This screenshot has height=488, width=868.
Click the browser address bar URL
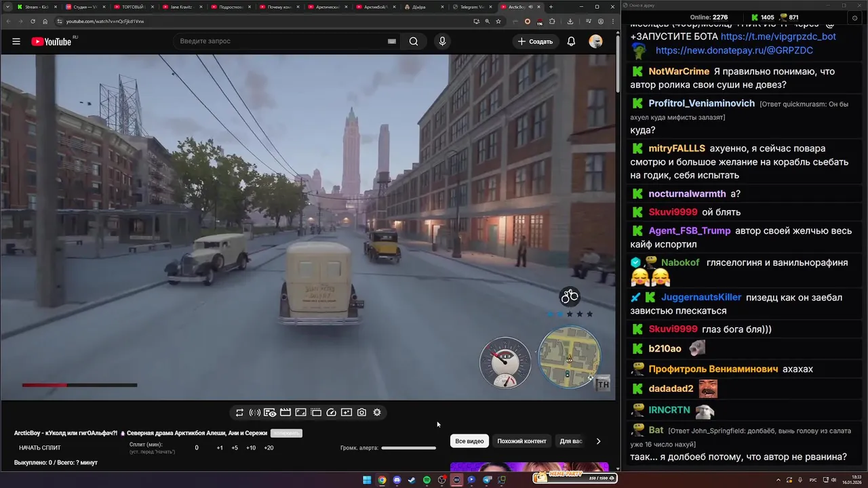coord(105,21)
